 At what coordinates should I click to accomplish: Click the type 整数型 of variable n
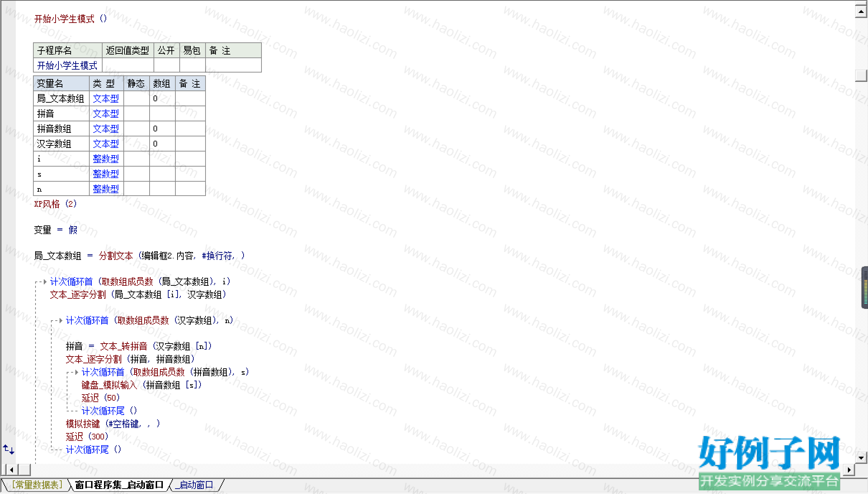point(106,189)
